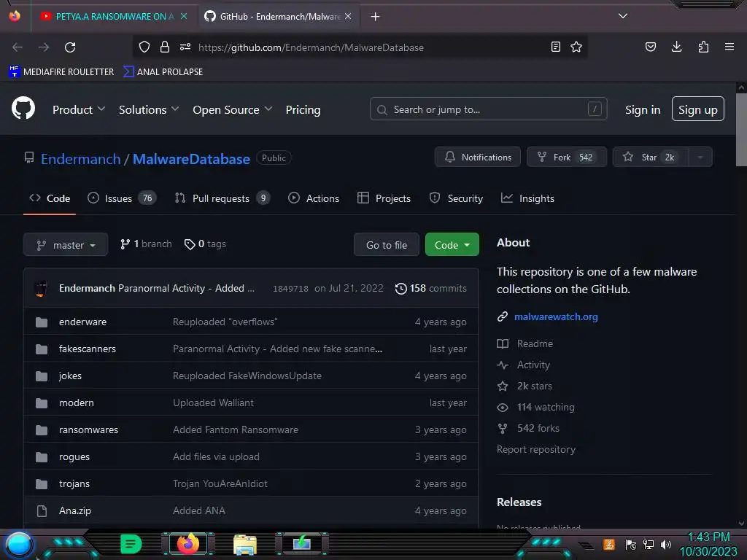Open the extensions puzzle icon

(x=703, y=47)
